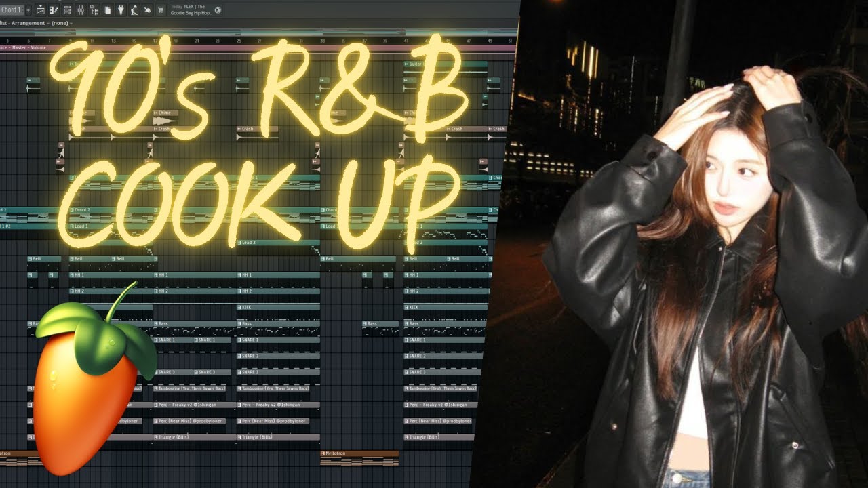This screenshot has width=868, height=488.
Task: Jump to bar 21 on the ruler
Action: [197, 41]
